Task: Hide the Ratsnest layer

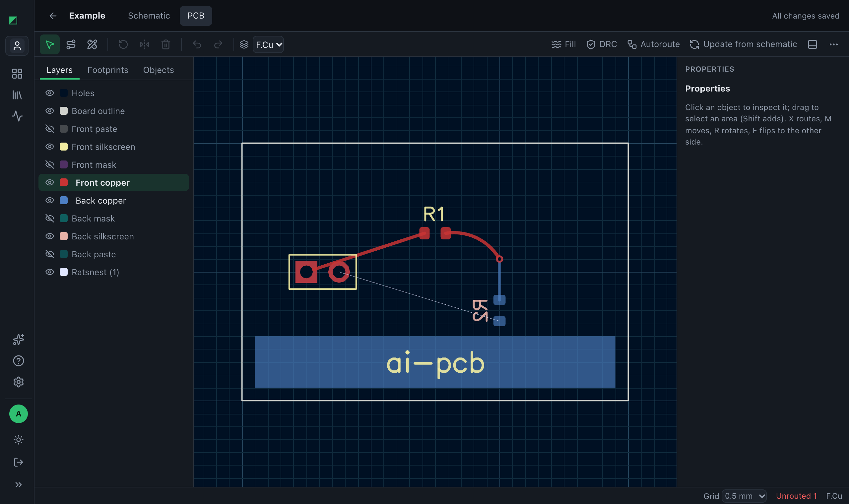Action: point(50,272)
